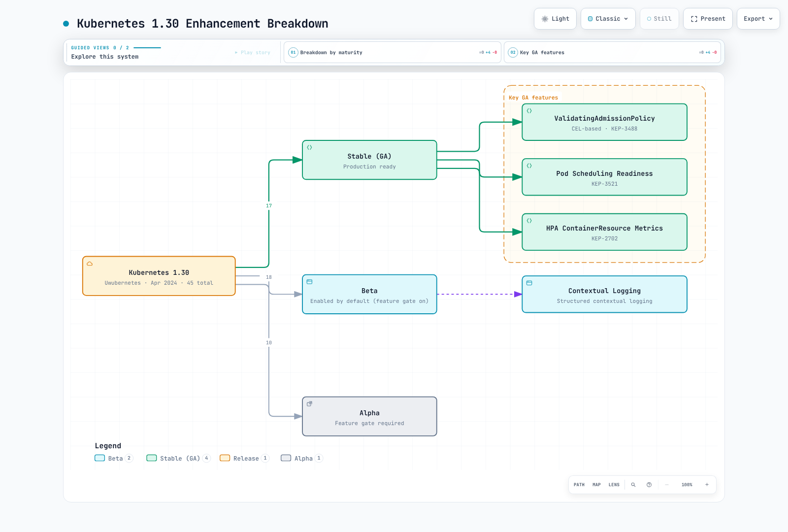Open the Breakdown by maturity guided view
788x532 pixels.
coord(393,52)
